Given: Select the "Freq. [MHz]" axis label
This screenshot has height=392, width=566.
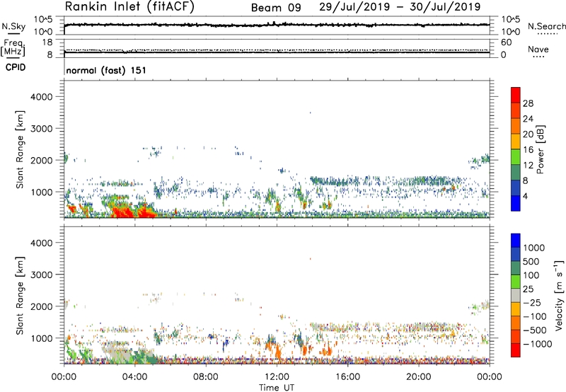Looking at the screenshot, I should 13,48.
